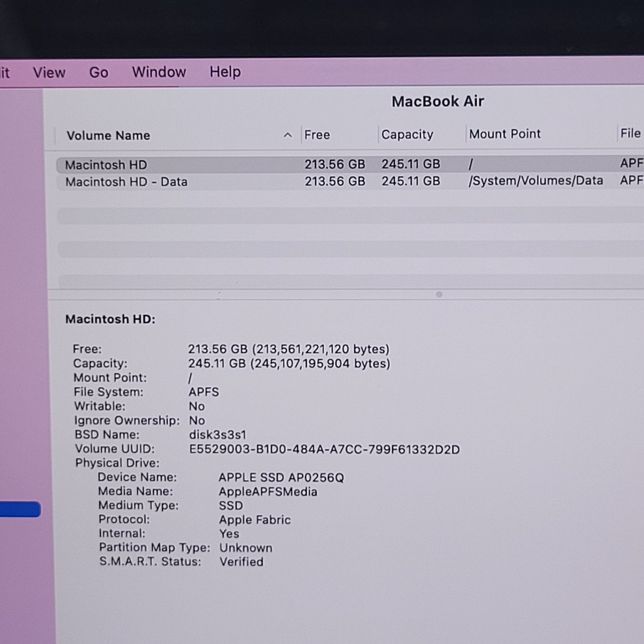Click the sort arrow on Volume Name
The image size is (644, 644).
pyautogui.click(x=288, y=135)
